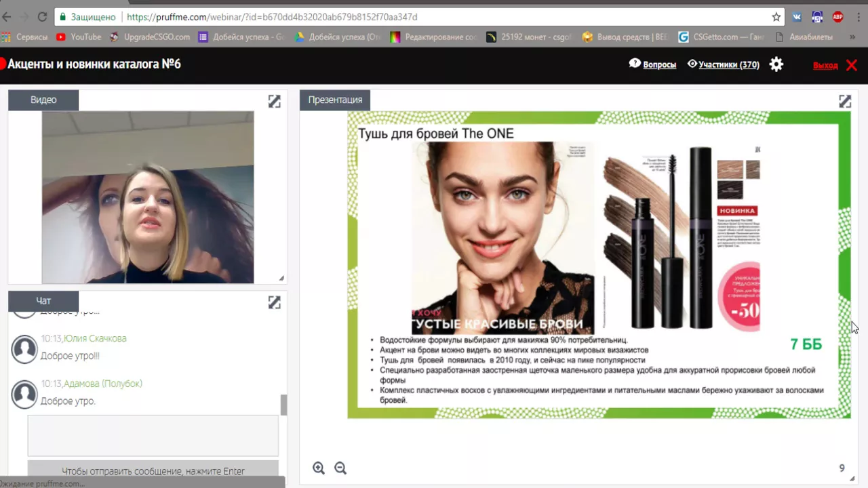Select the Презентация panel tab
868x488 pixels.
coord(335,100)
